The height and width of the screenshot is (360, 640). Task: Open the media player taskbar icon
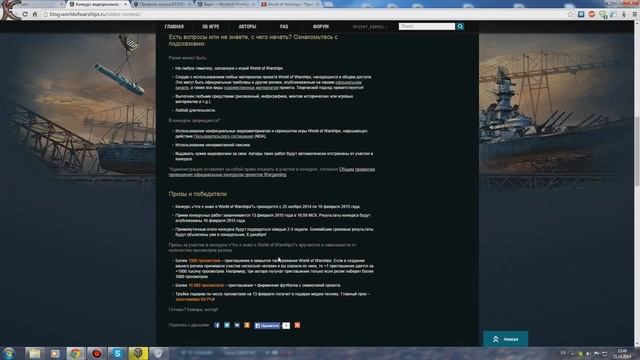[55, 353]
